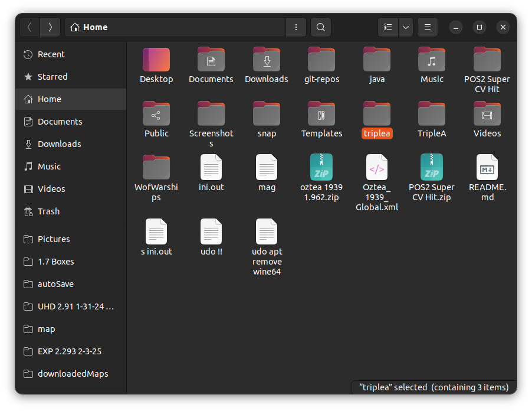Select oztea 1939 1.962.zip archive
This screenshot has width=532, height=411.
[x=321, y=167]
